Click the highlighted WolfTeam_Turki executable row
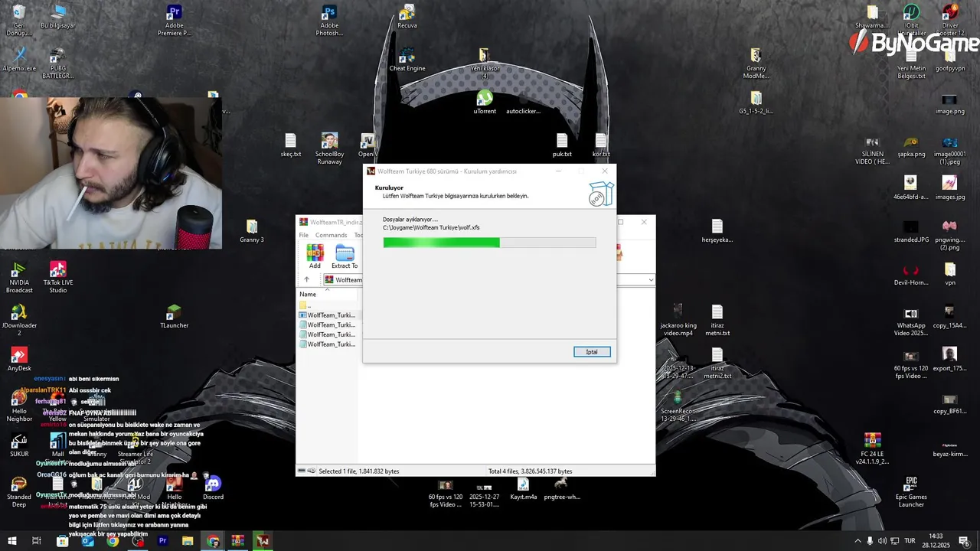 (328, 315)
